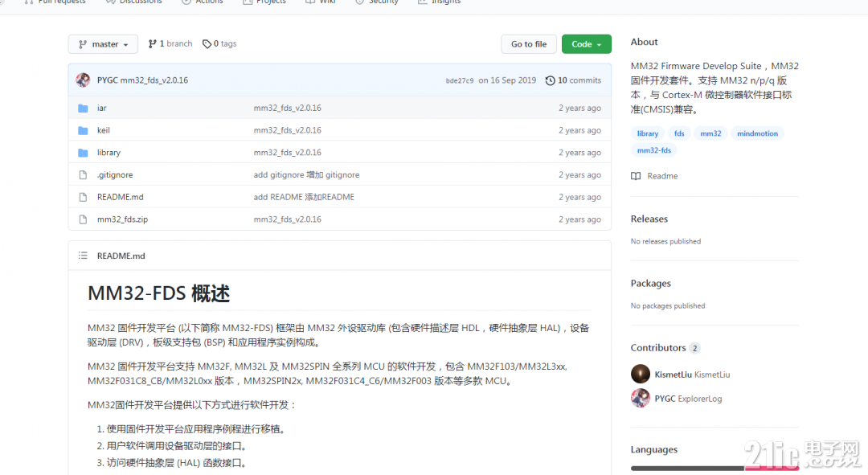Open the Releases section heading
868x475 pixels.
(649, 219)
